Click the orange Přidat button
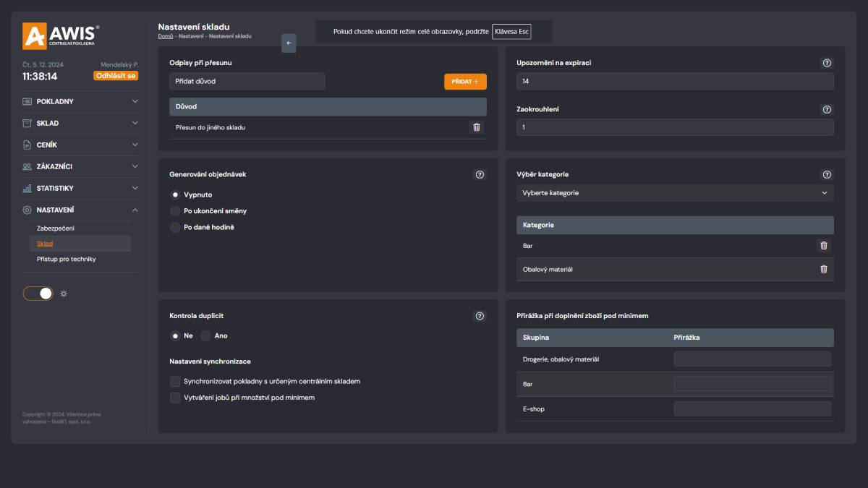This screenshot has height=488, width=868. pos(465,82)
